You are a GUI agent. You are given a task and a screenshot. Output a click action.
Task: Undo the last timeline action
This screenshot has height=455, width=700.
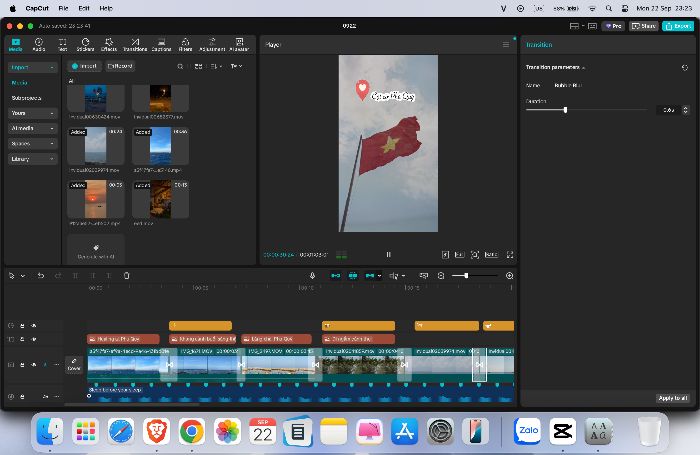(x=41, y=276)
